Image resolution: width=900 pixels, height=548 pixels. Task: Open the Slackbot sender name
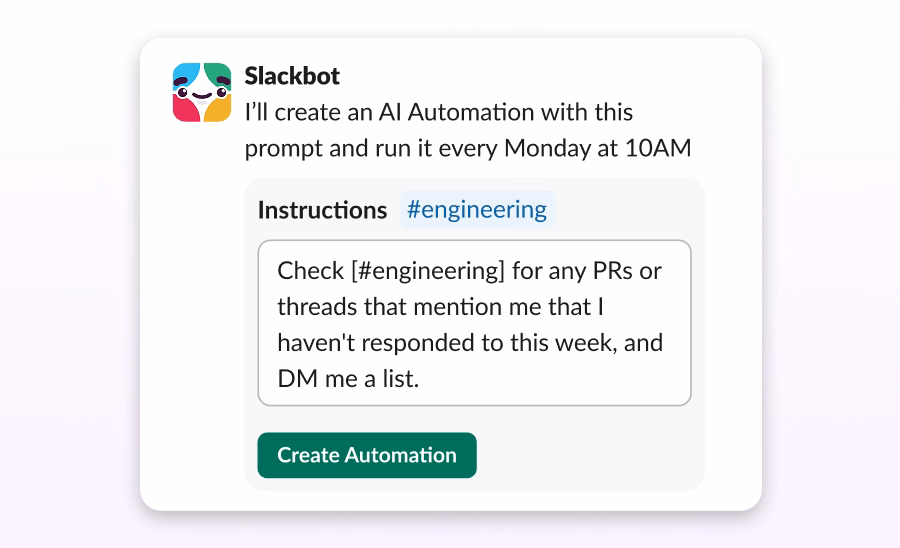click(x=292, y=76)
